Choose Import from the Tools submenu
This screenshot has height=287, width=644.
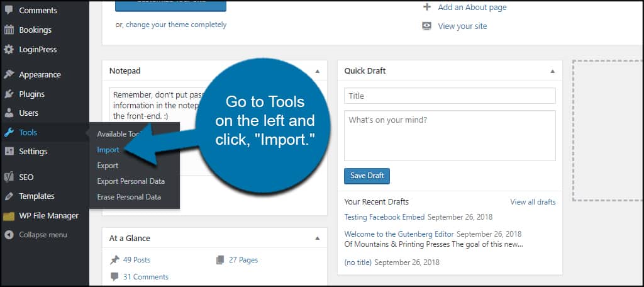click(108, 150)
